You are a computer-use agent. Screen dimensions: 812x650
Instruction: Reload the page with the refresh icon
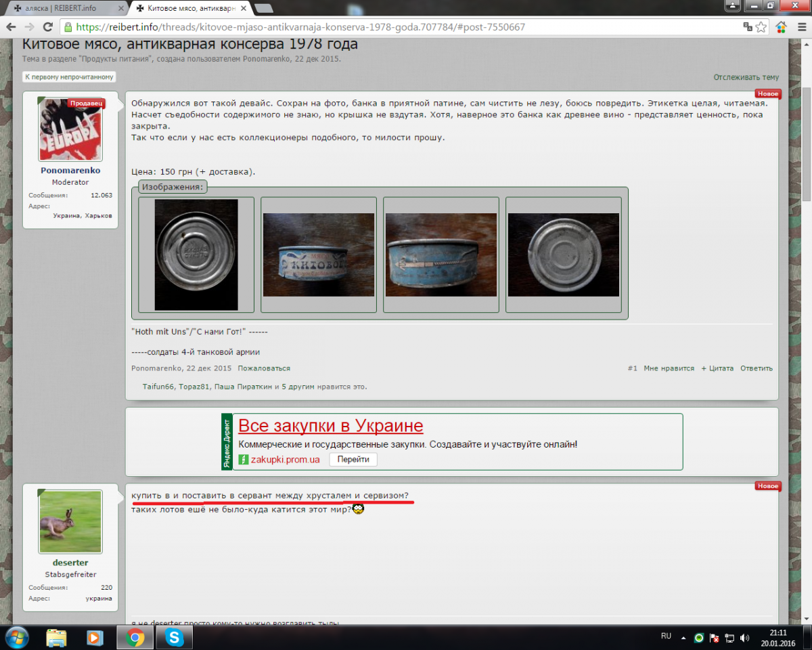47,27
